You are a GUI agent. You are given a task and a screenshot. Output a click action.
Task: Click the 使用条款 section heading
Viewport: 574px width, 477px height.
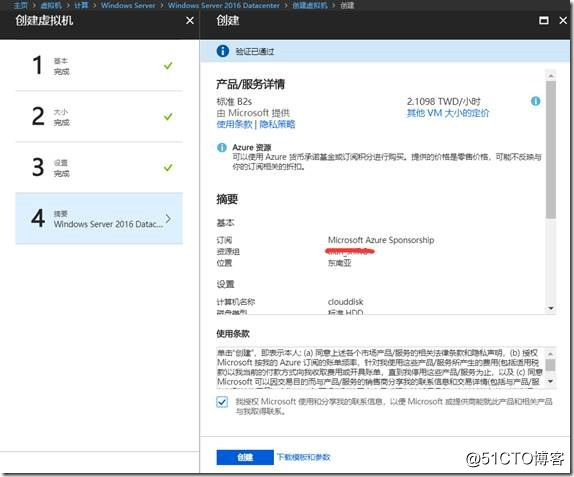pos(233,333)
